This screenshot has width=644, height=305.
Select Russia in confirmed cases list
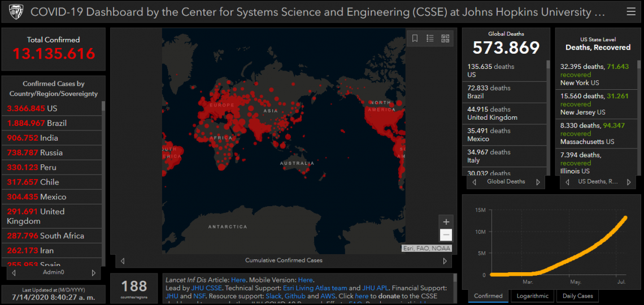click(x=52, y=152)
